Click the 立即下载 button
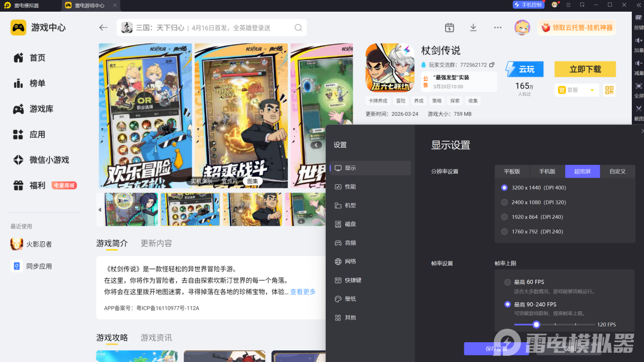The image size is (644, 362). pyautogui.click(x=585, y=69)
